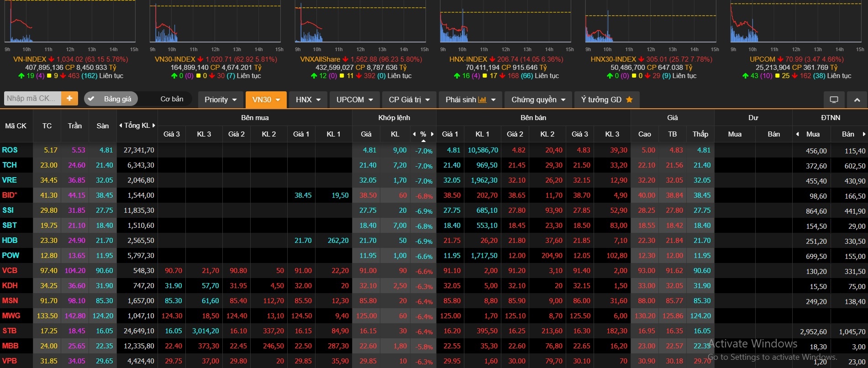
Task: Switch the toggle to Cơ bản
Action: click(172, 99)
